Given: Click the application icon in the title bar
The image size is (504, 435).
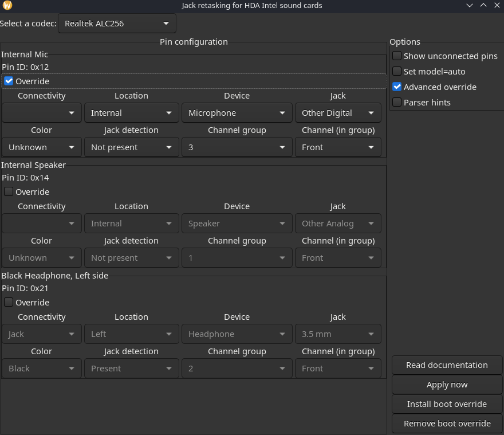Looking at the screenshot, I should click(x=7, y=6).
